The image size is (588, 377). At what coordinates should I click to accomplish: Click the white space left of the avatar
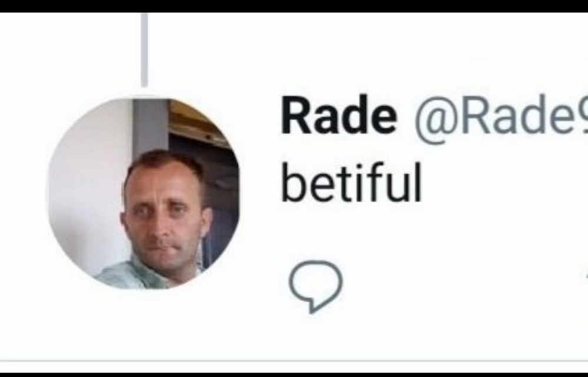24,194
